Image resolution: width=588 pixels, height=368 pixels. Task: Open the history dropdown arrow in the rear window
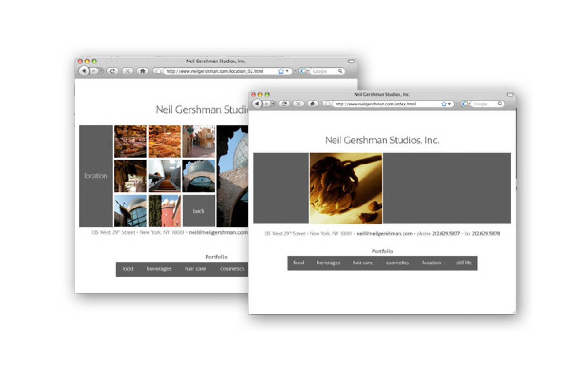101,71
